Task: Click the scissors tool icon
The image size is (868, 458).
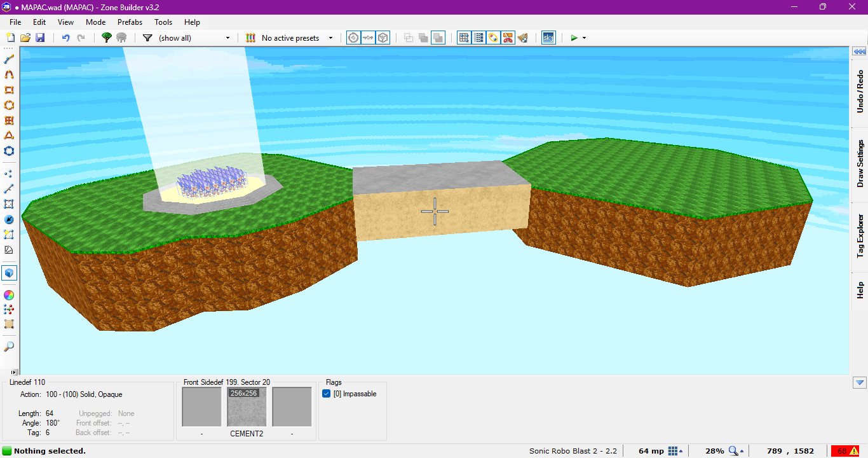Action: [x=508, y=38]
